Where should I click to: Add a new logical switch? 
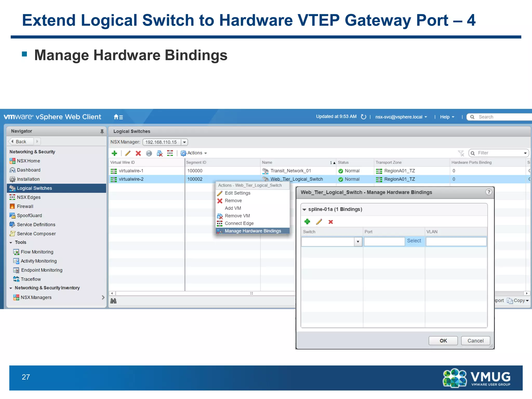pos(114,153)
